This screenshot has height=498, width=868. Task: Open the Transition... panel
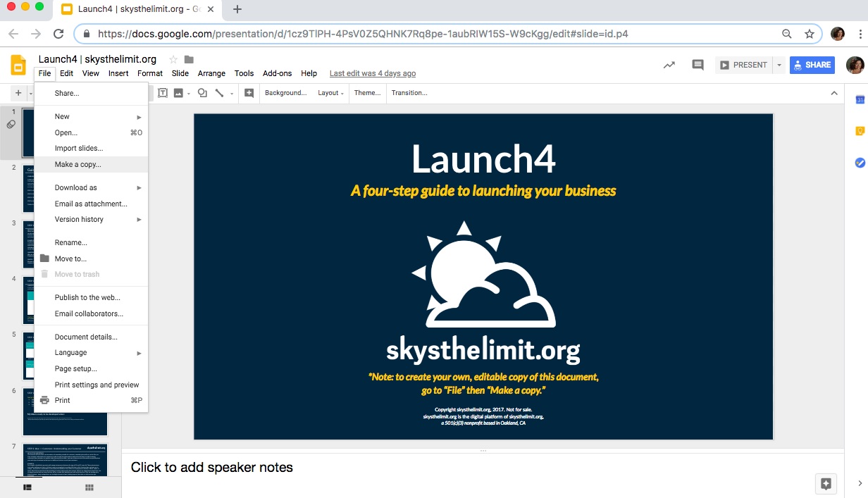(x=409, y=93)
